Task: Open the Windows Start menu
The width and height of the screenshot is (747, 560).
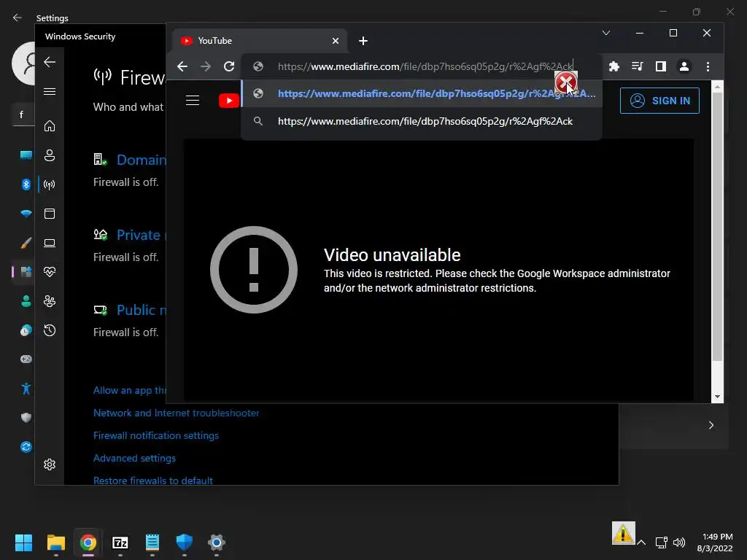Action: [23, 542]
